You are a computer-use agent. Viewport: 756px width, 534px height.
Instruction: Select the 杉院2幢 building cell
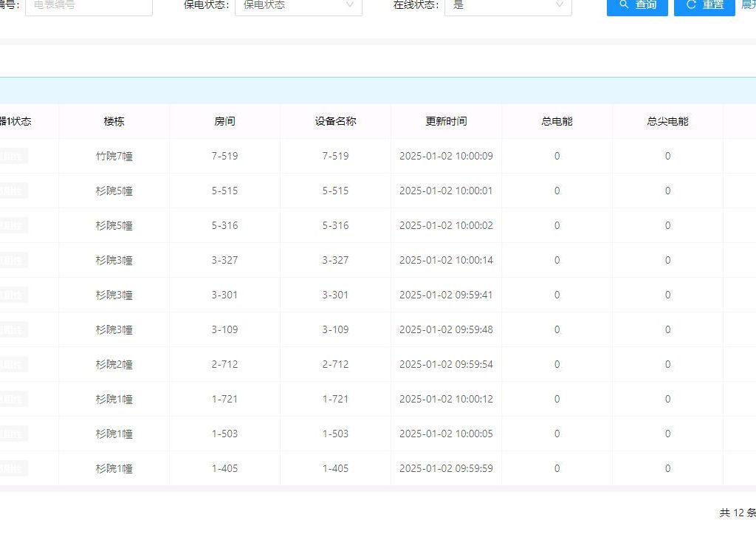[114, 365]
